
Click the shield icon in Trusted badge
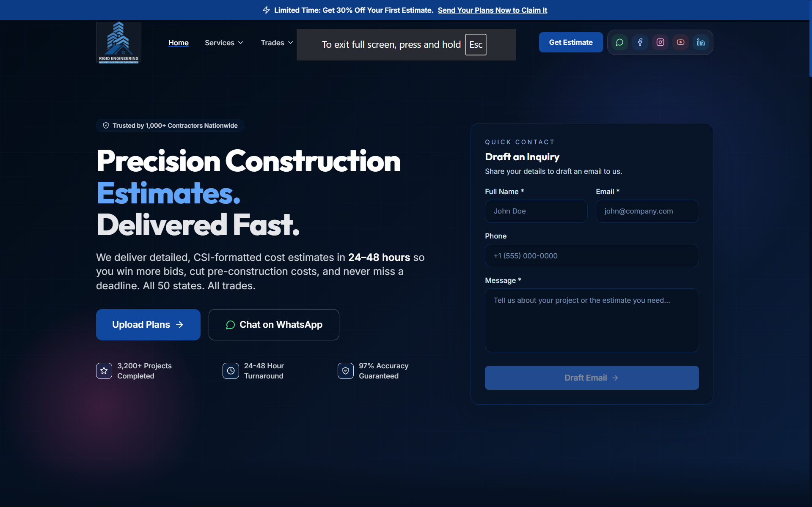106,126
